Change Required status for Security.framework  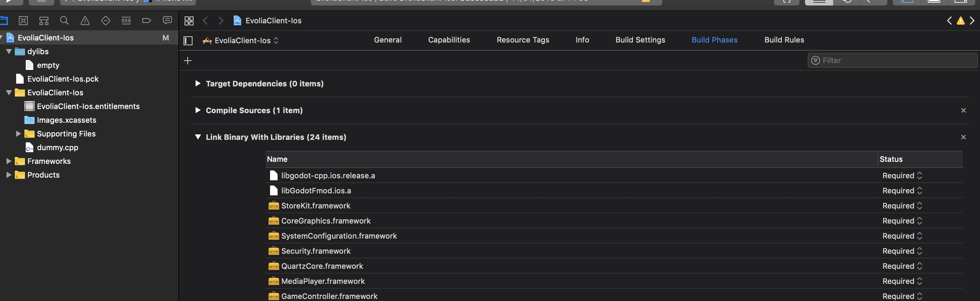pos(902,251)
